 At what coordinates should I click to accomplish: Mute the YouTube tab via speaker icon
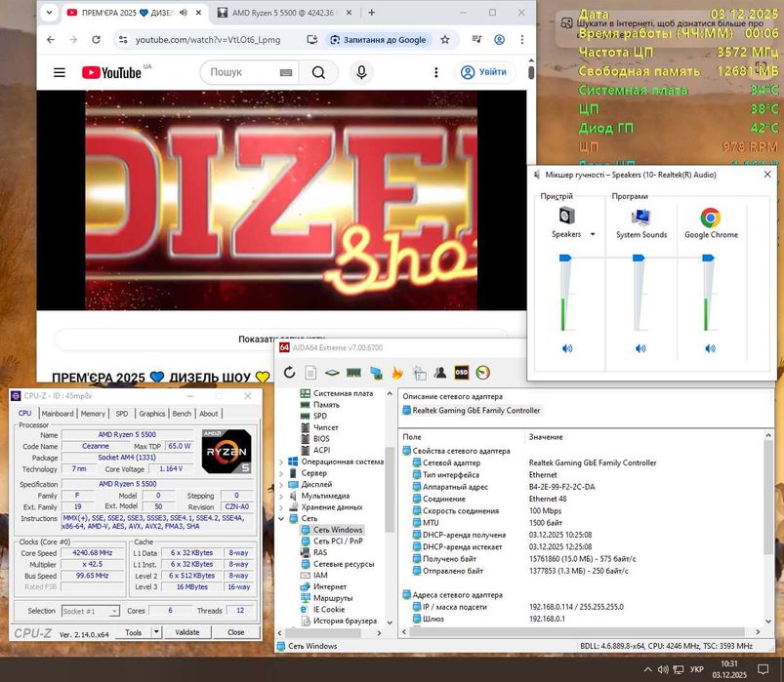tap(184, 13)
